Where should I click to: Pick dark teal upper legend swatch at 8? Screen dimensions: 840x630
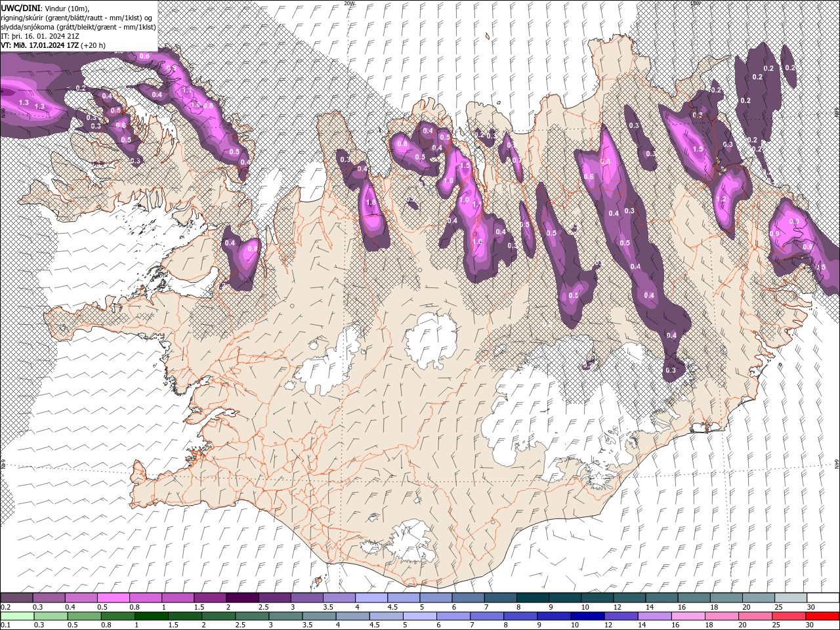(x=532, y=598)
